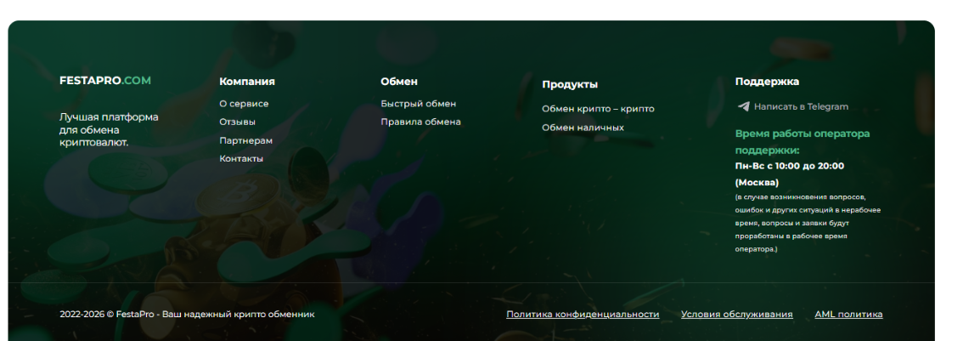980x341 pixels.
Task: Open the FESTAPRO.COM logo link
Action: pos(105,81)
